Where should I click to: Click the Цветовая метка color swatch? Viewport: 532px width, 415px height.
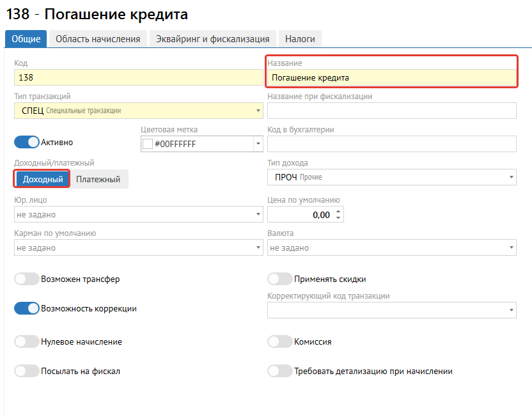pyautogui.click(x=147, y=144)
